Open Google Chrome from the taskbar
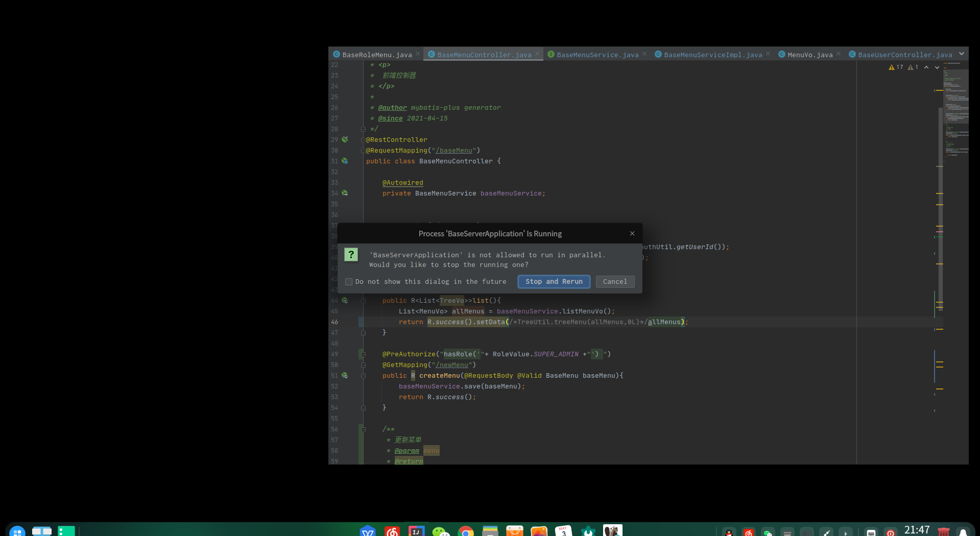 click(x=465, y=531)
